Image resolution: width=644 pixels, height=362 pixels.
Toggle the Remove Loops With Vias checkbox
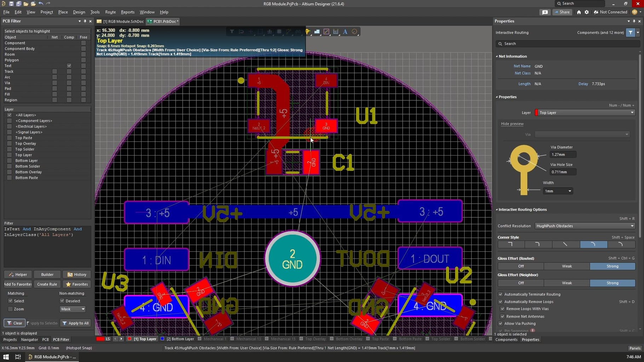pos(502,309)
